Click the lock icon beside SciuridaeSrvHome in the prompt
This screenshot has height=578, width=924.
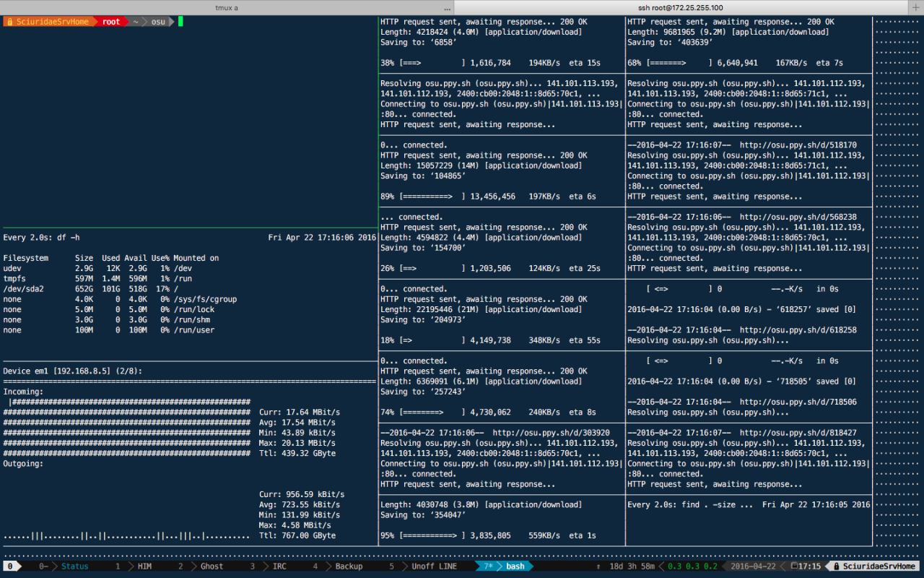coord(9,22)
